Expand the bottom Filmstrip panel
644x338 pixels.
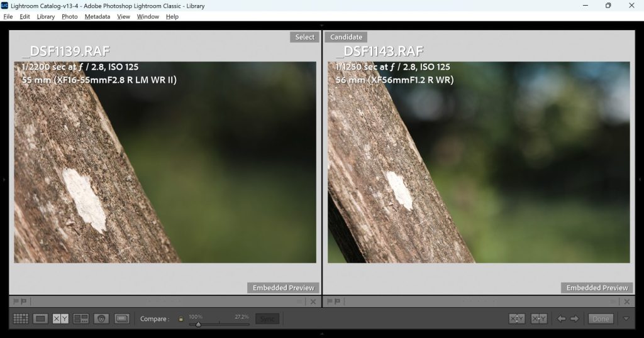coord(322,334)
